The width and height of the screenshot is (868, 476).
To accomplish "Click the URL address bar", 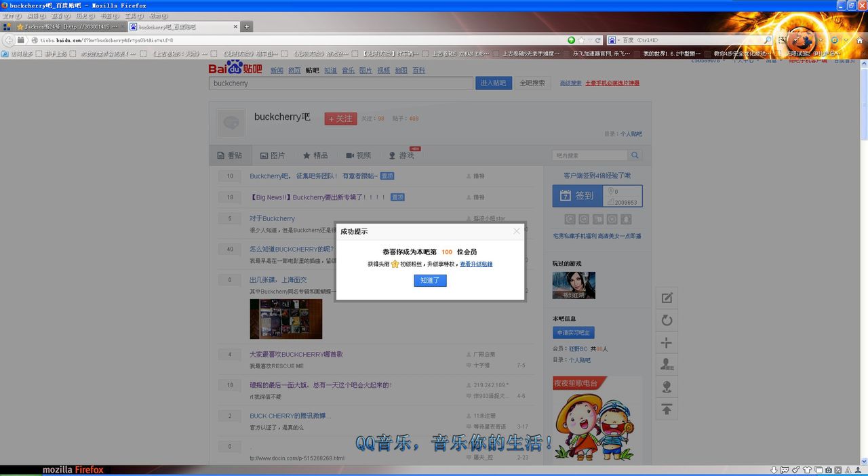I will point(298,40).
